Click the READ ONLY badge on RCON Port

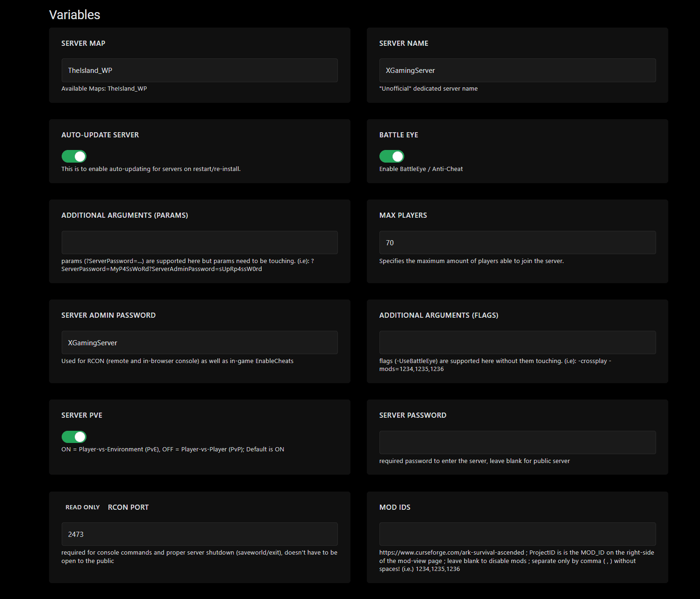(82, 507)
